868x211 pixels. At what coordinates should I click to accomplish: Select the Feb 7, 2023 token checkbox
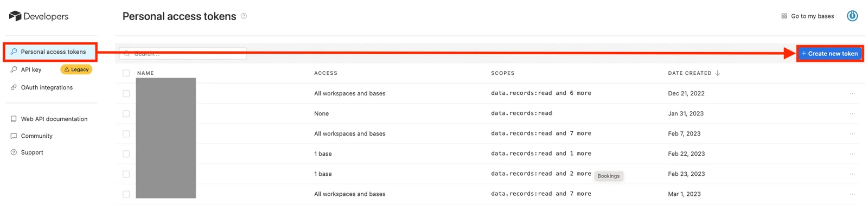click(126, 133)
